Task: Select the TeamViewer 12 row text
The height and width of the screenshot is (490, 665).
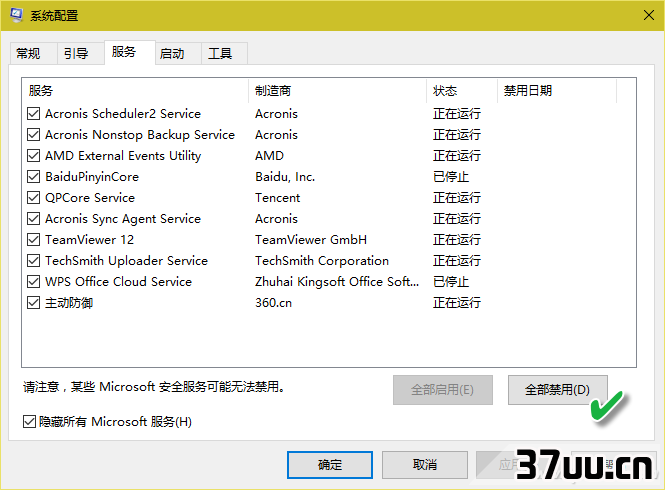Action: pyautogui.click(x=89, y=240)
